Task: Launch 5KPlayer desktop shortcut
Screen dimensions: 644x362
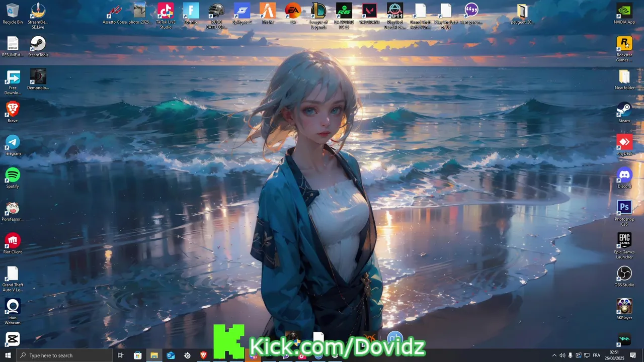Action: pyautogui.click(x=624, y=309)
